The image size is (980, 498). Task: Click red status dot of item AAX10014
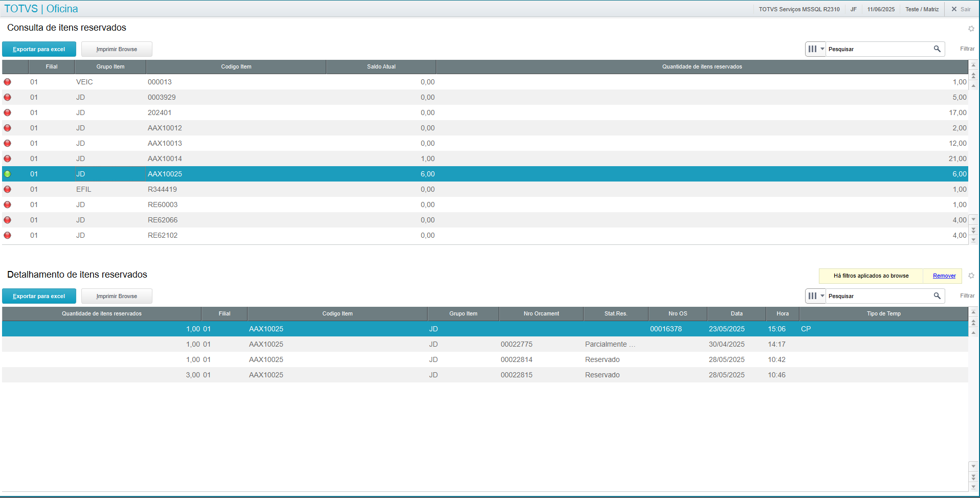[x=7, y=159]
